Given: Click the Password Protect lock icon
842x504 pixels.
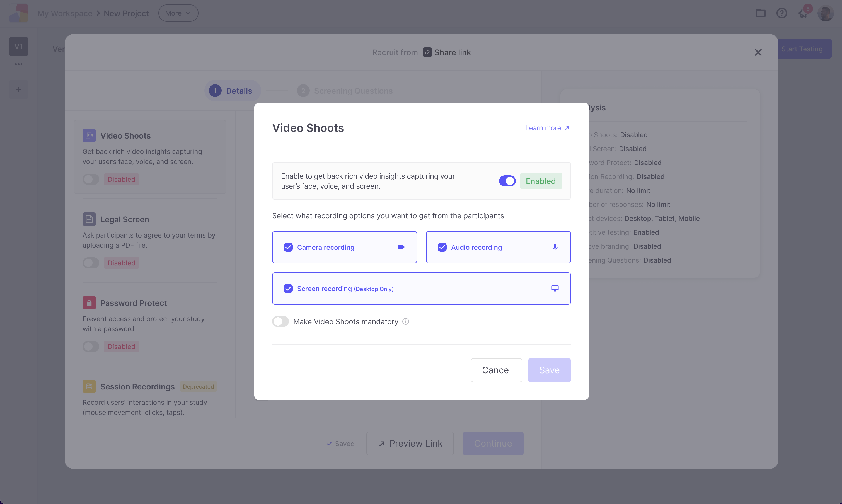Looking at the screenshot, I should click(x=89, y=303).
